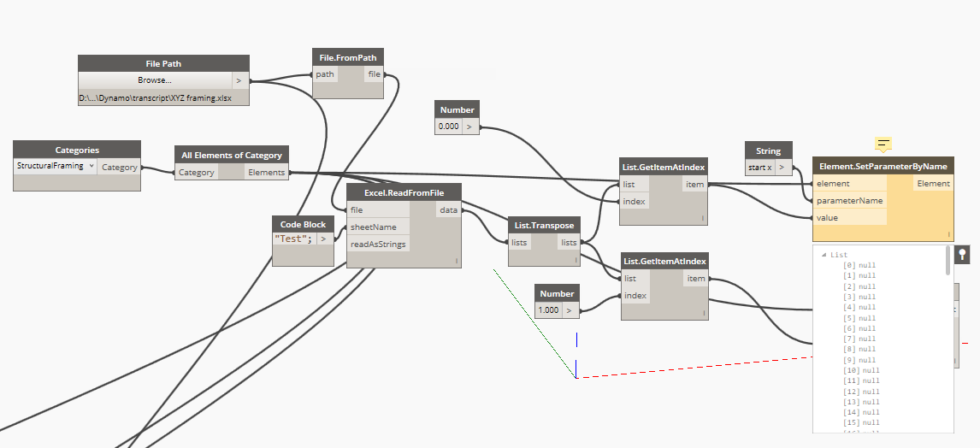980x448 pixels.
Task: Click Category input on All Elements of Category
Action: click(x=196, y=173)
